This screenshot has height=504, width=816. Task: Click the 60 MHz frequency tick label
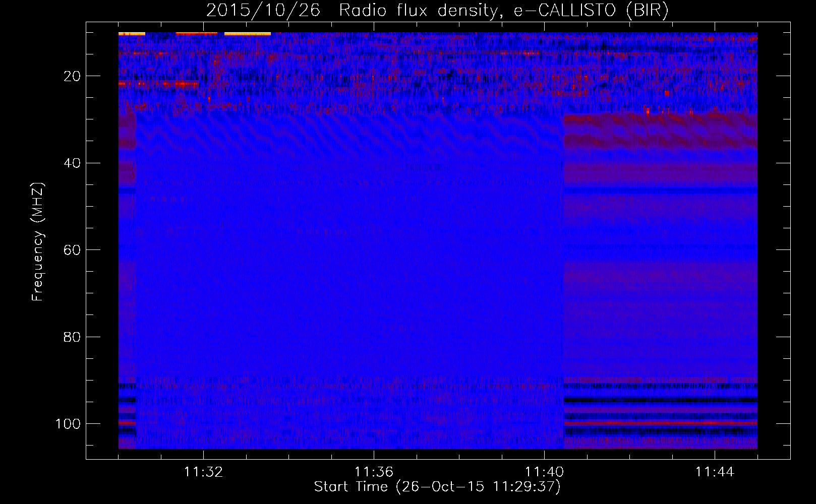tap(73, 250)
